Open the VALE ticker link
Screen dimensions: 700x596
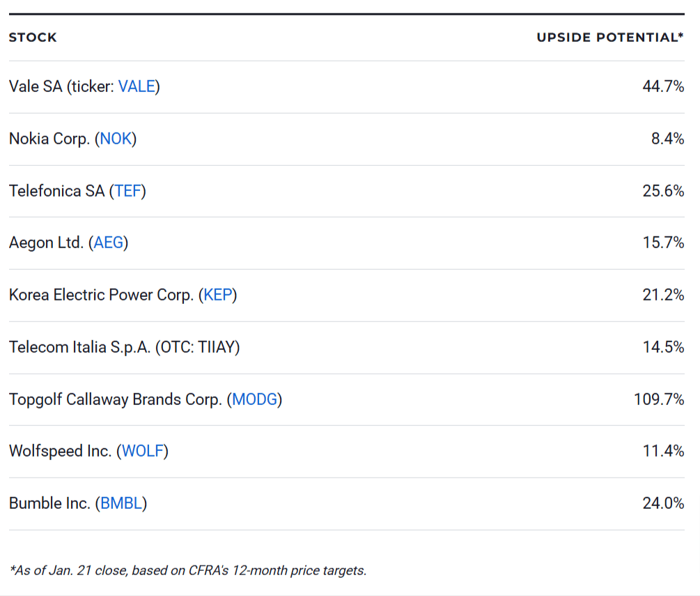(137, 86)
